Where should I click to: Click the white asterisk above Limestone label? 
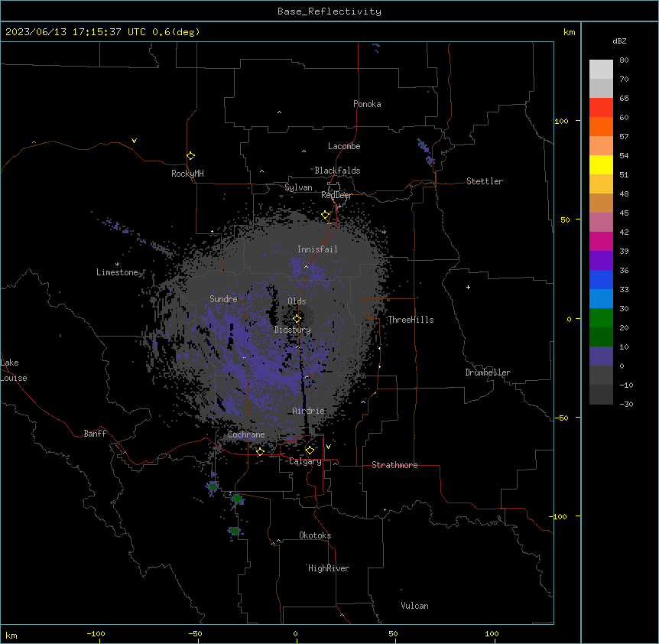tap(117, 265)
